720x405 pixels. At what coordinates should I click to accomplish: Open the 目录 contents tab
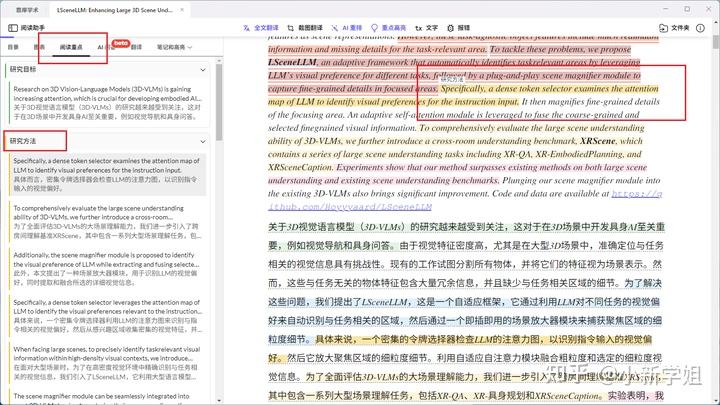13,47
